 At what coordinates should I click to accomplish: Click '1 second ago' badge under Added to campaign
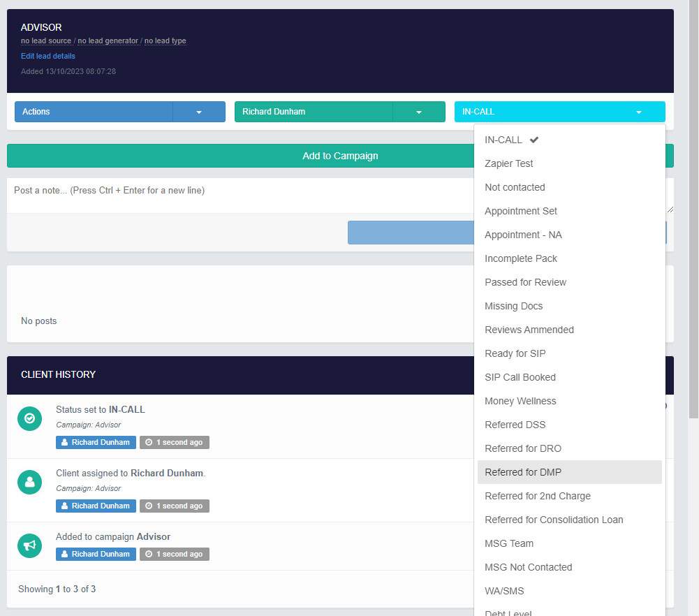[175, 554]
